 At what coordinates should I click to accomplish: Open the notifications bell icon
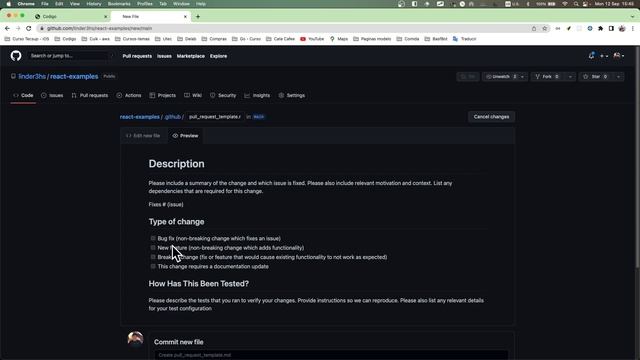point(591,56)
